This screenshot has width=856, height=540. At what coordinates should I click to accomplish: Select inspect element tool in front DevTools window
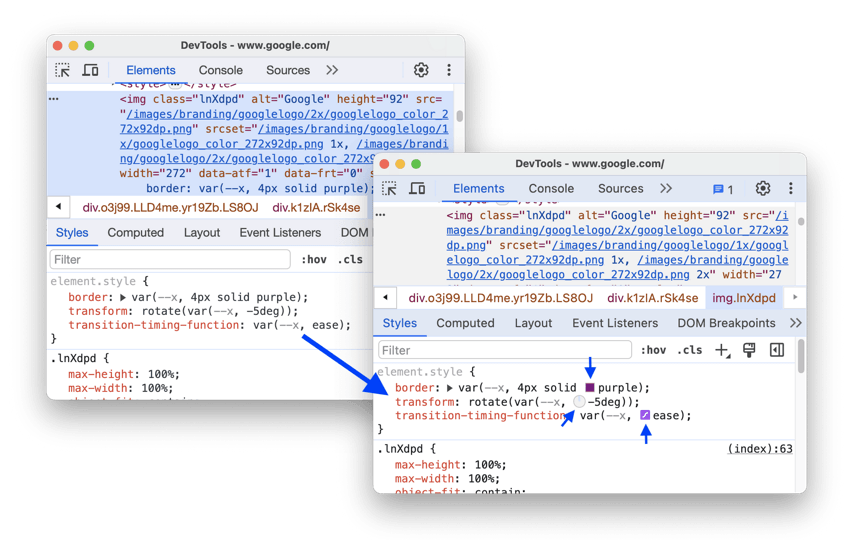[389, 189]
